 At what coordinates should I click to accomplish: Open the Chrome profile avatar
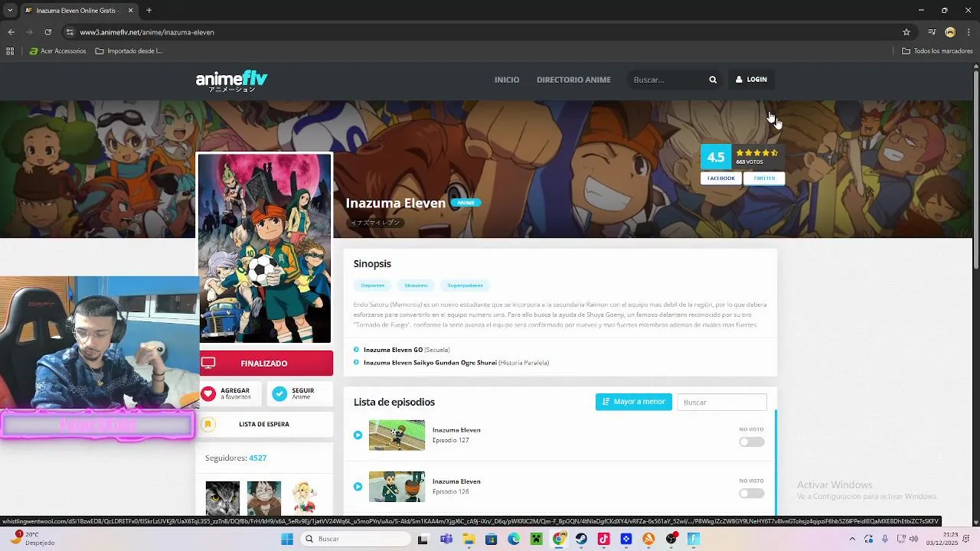(x=950, y=32)
